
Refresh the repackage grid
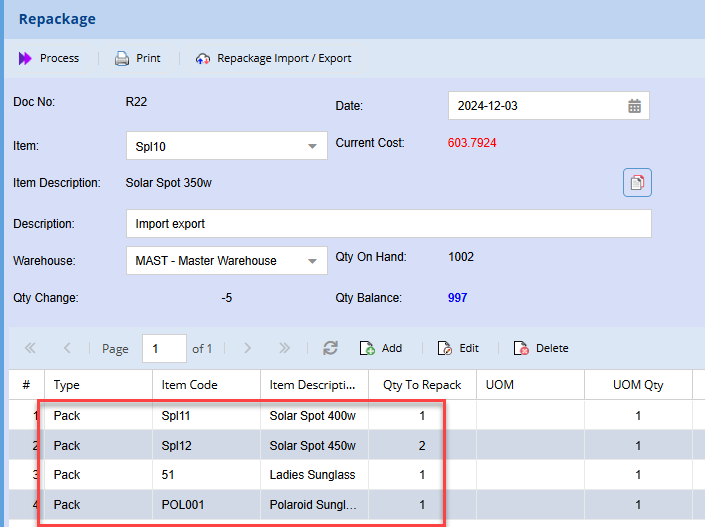coord(330,348)
